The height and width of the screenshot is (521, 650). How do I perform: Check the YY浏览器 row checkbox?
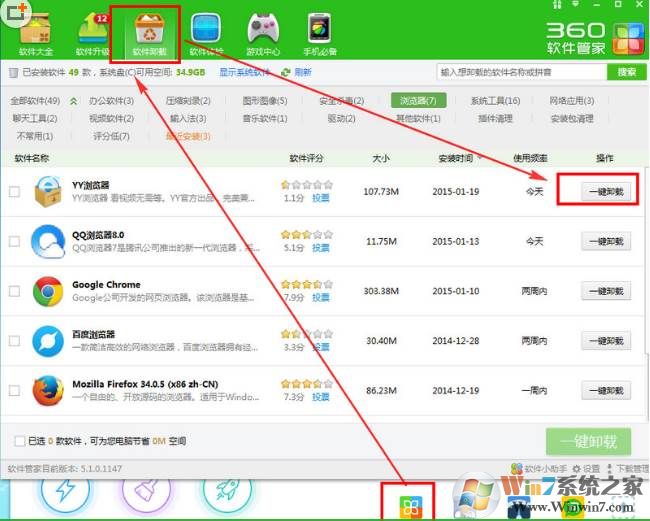point(14,192)
